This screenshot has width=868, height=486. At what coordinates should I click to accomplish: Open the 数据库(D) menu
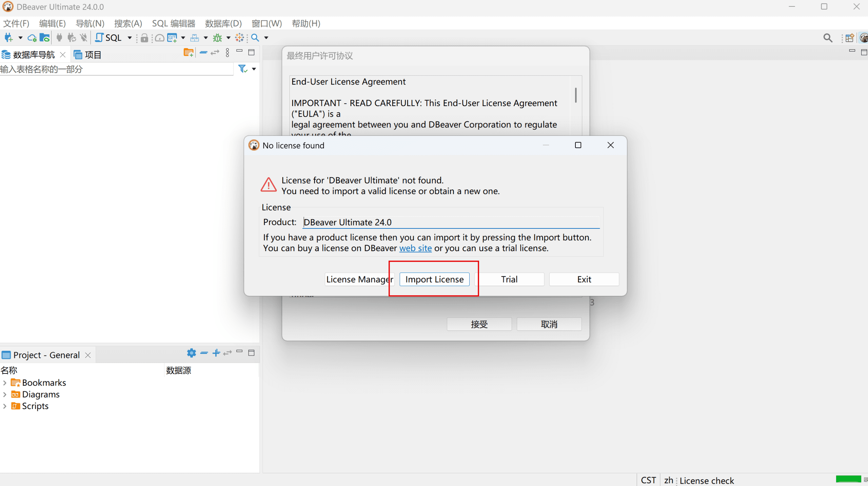tap(223, 23)
